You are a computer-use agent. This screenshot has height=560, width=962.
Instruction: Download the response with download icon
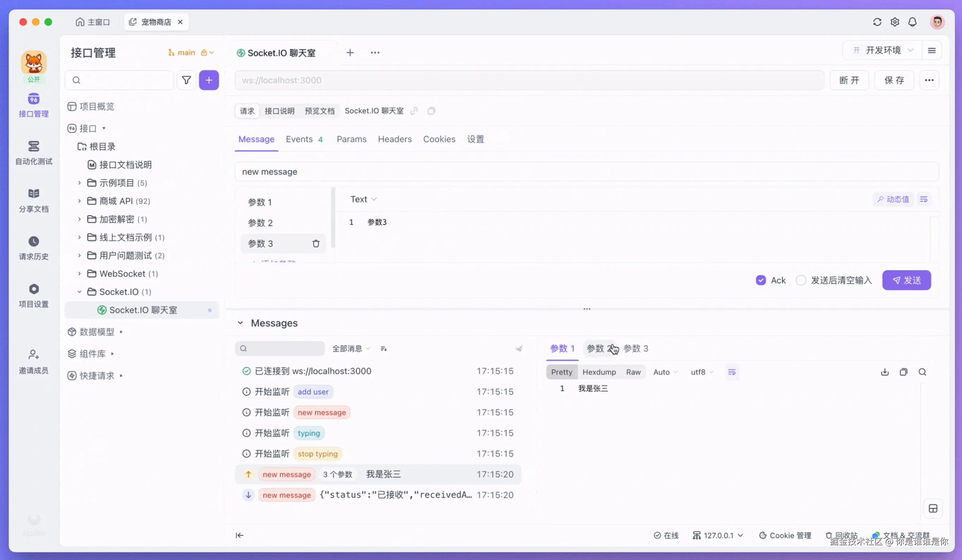click(885, 372)
